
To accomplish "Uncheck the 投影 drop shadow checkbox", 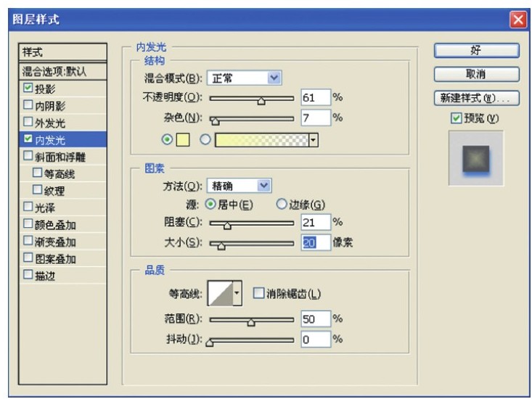I will pos(28,88).
